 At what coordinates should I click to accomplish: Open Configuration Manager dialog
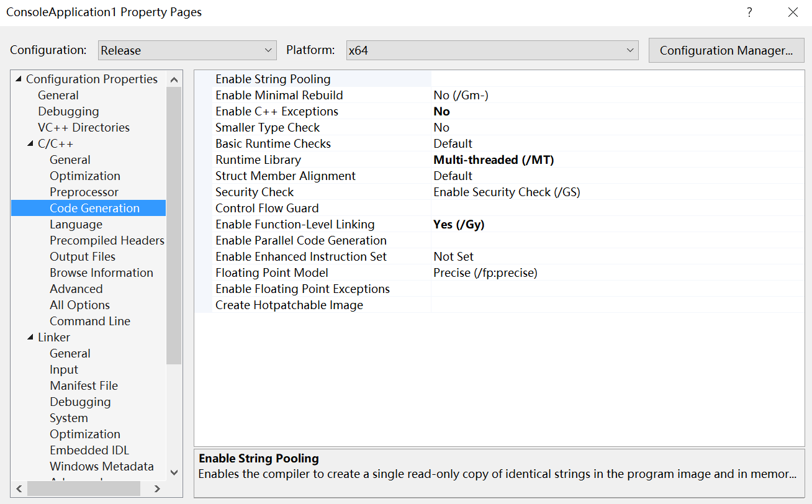[x=726, y=50]
